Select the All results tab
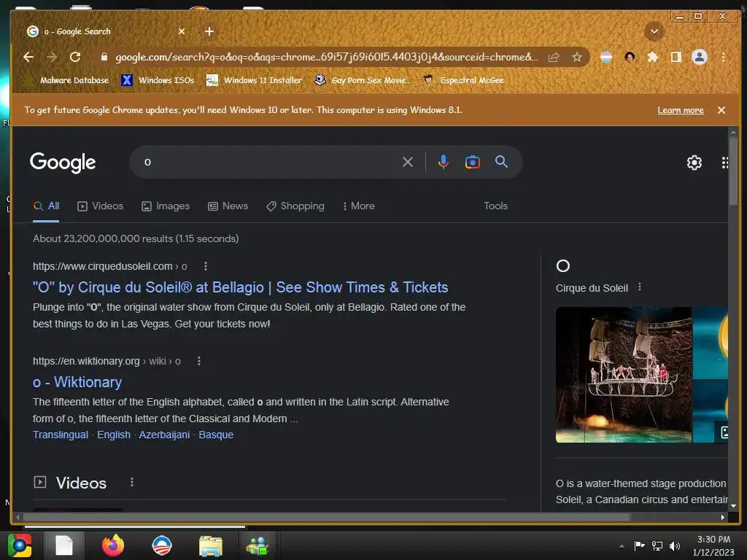Image resolution: width=747 pixels, height=560 pixels. [x=46, y=206]
